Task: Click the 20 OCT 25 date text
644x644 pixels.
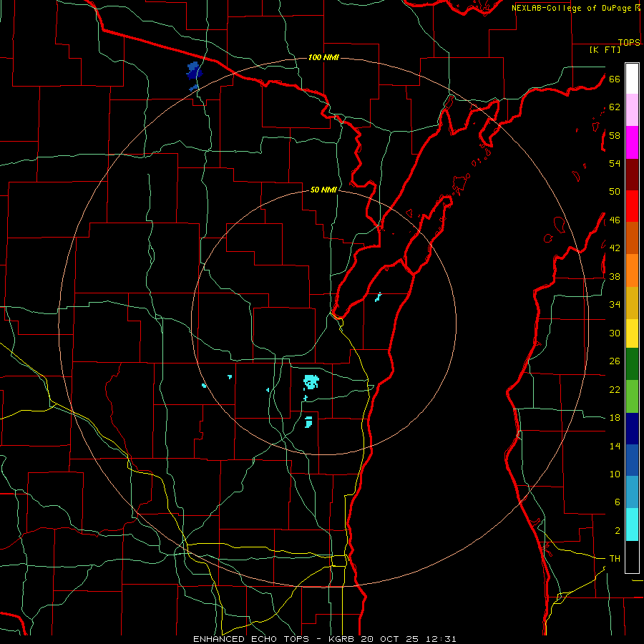Action: 389,639
